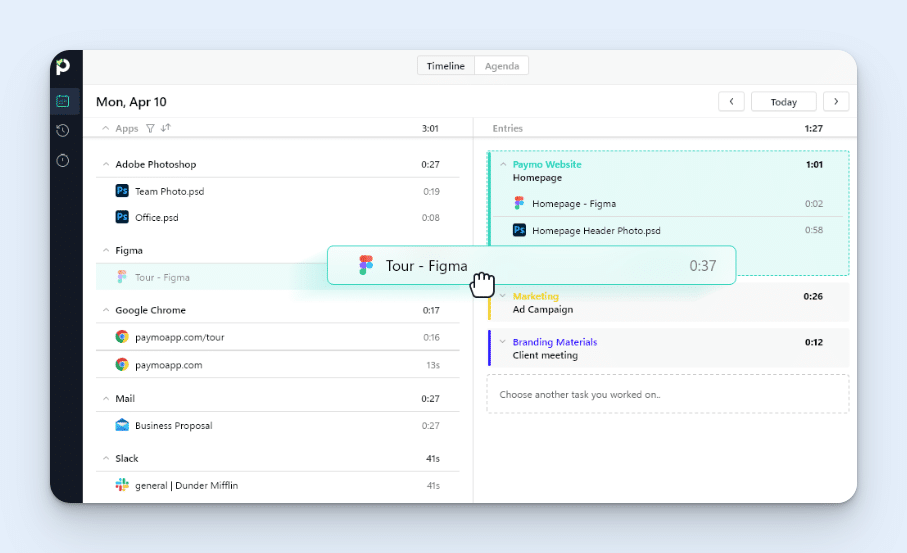Select the Team Photo.psd row
Screen dimensions: 907x553
278,191
